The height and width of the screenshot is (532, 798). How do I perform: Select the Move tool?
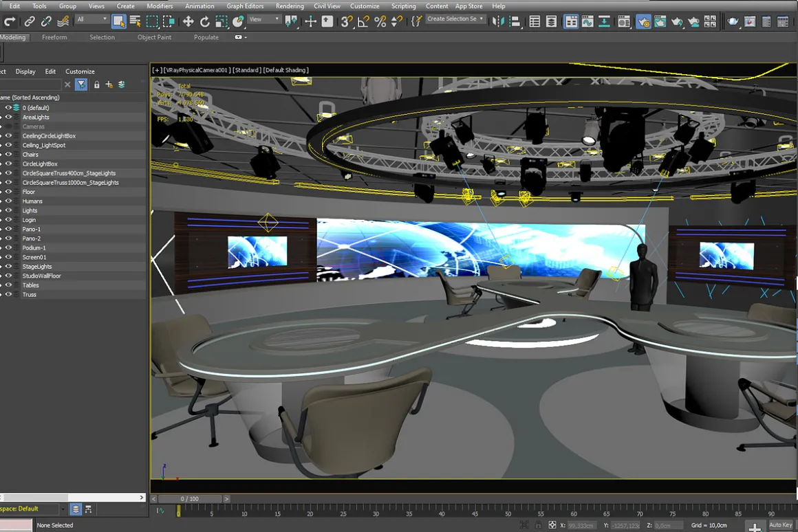click(x=188, y=21)
